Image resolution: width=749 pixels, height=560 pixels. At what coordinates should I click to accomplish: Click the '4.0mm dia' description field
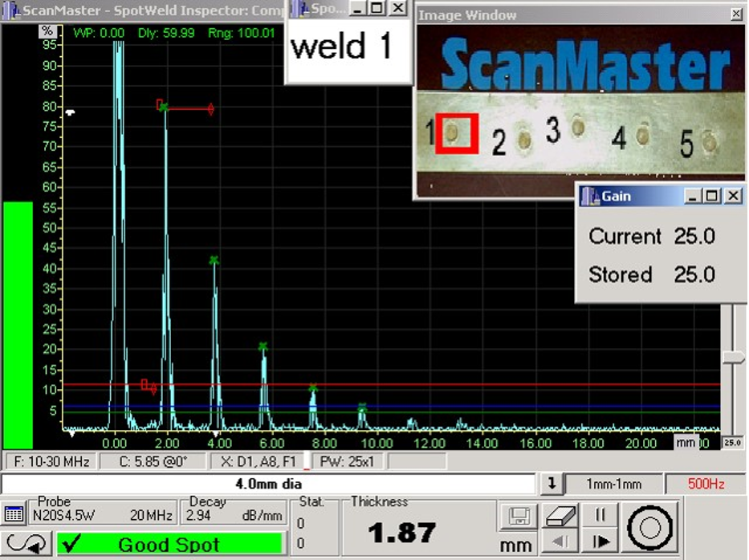(x=268, y=484)
